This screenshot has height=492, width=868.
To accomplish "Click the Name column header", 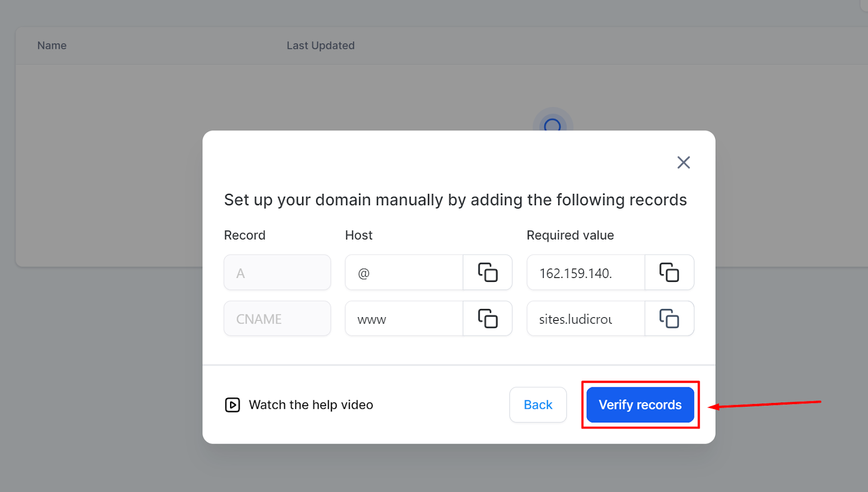I will [52, 46].
